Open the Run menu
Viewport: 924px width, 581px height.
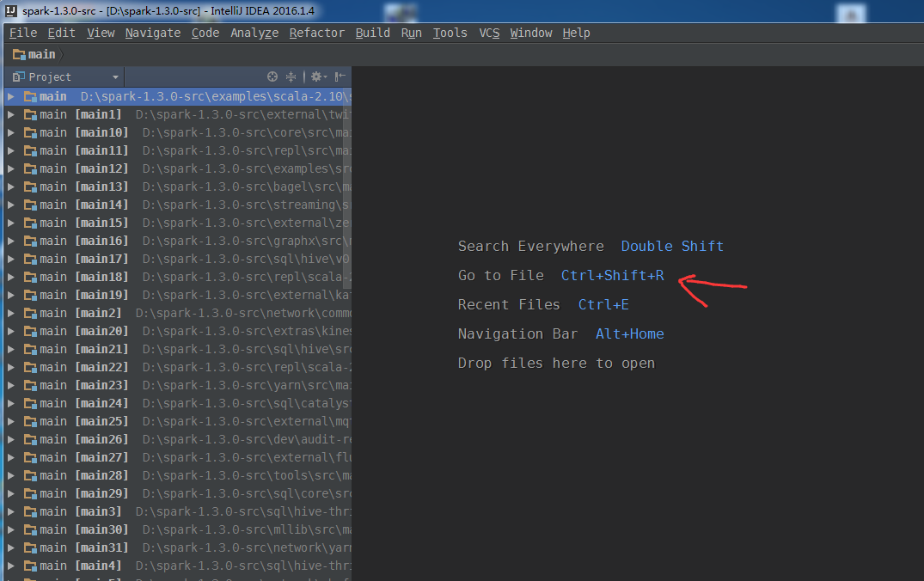point(412,33)
